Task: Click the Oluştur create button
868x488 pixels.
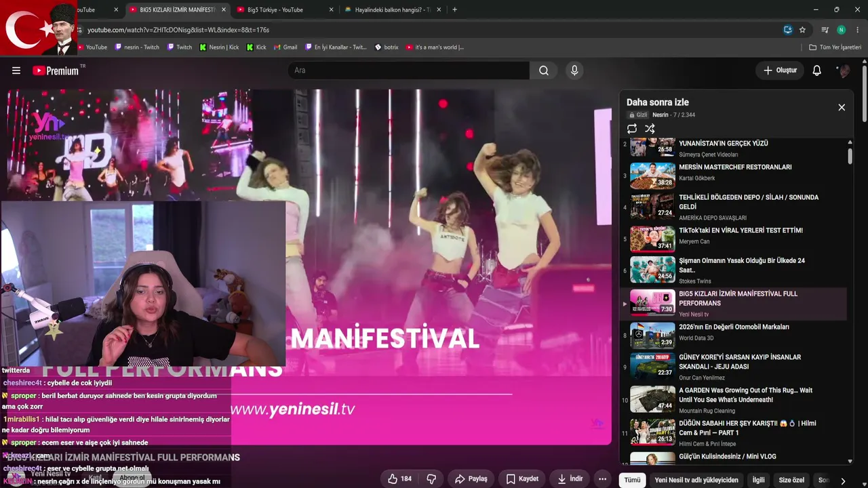Action: (x=780, y=70)
